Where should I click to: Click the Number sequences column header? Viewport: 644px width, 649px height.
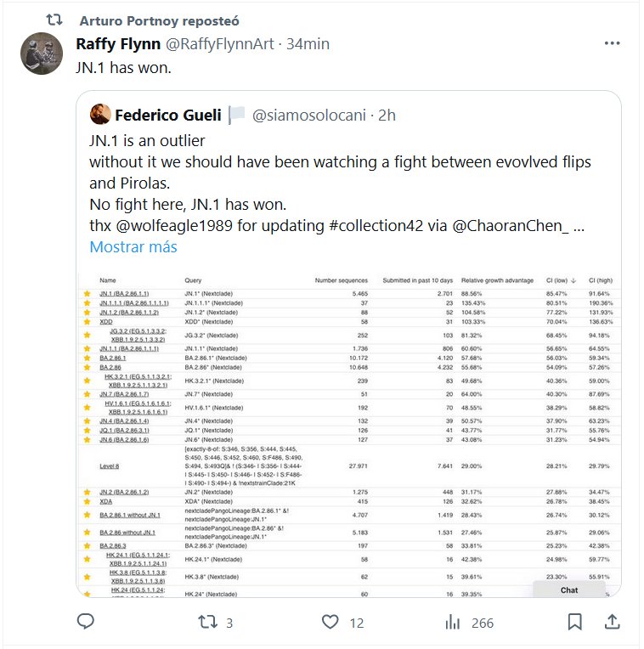coord(342,279)
